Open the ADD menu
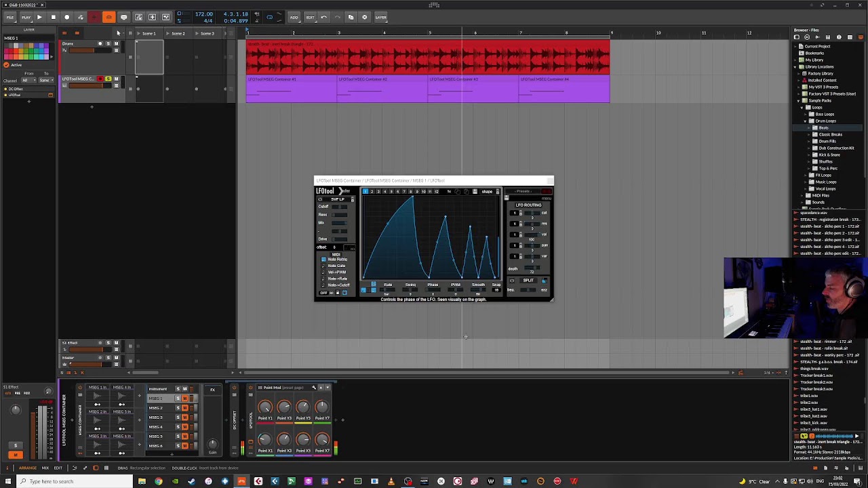 click(x=294, y=17)
